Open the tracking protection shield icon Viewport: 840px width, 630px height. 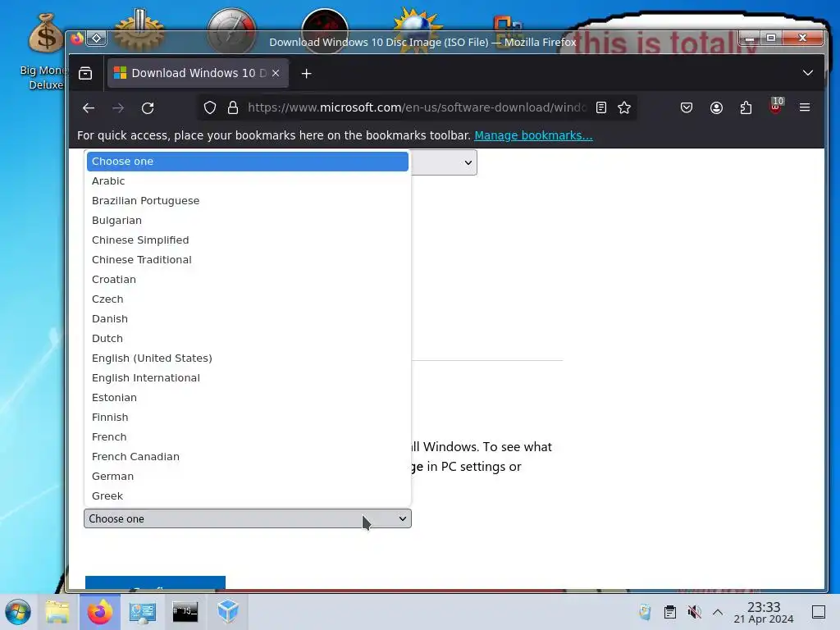pos(210,107)
